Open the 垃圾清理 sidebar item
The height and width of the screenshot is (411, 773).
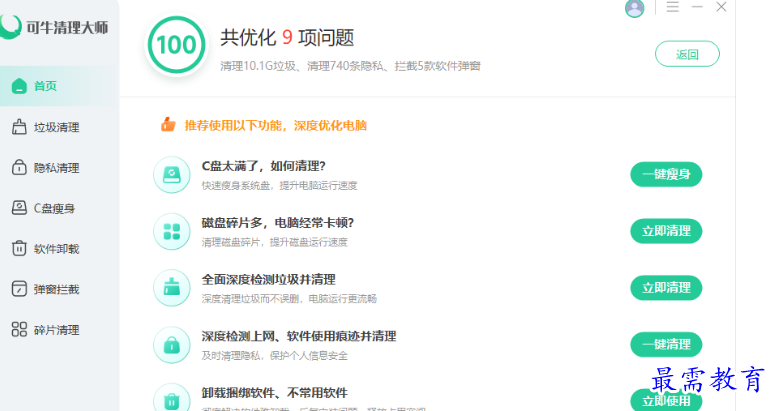coord(59,127)
